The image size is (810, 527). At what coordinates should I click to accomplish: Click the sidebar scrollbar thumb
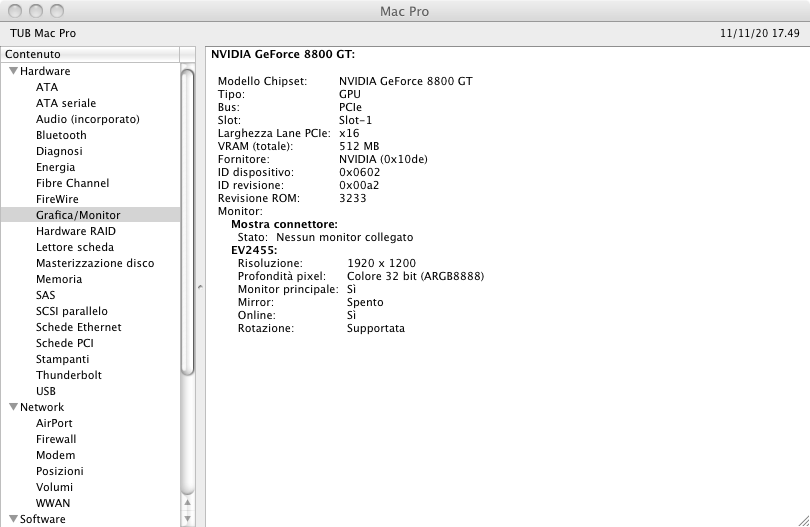point(188,222)
